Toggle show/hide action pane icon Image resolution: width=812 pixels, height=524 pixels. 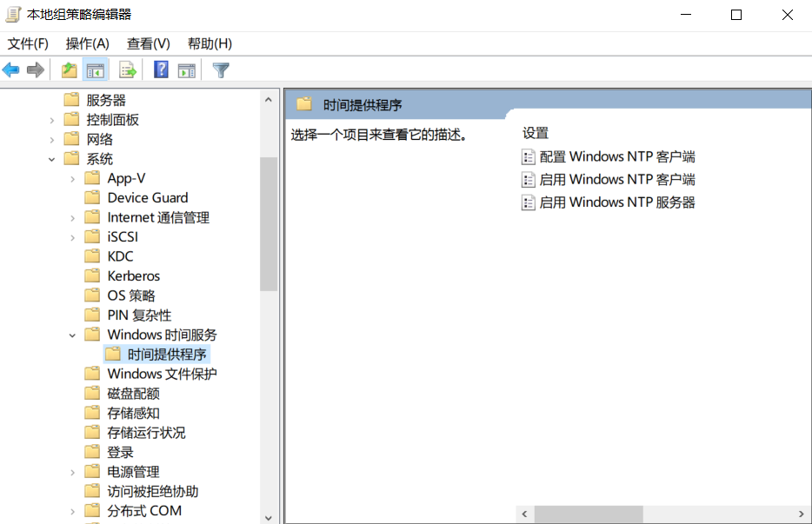186,70
